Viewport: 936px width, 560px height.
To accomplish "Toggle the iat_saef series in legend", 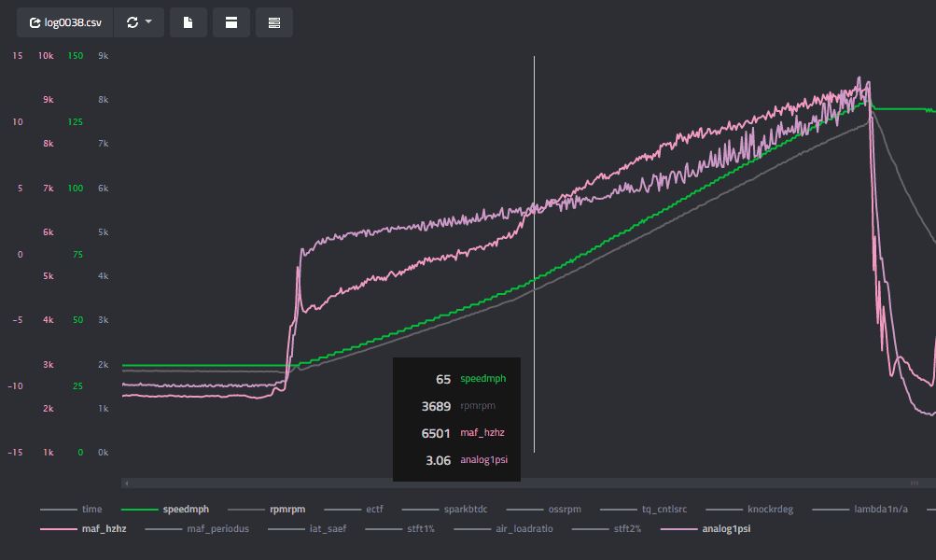I will point(307,529).
